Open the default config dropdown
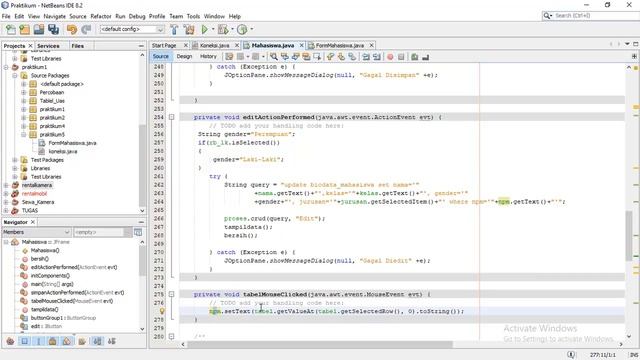640x360 pixels. (x=160, y=29)
